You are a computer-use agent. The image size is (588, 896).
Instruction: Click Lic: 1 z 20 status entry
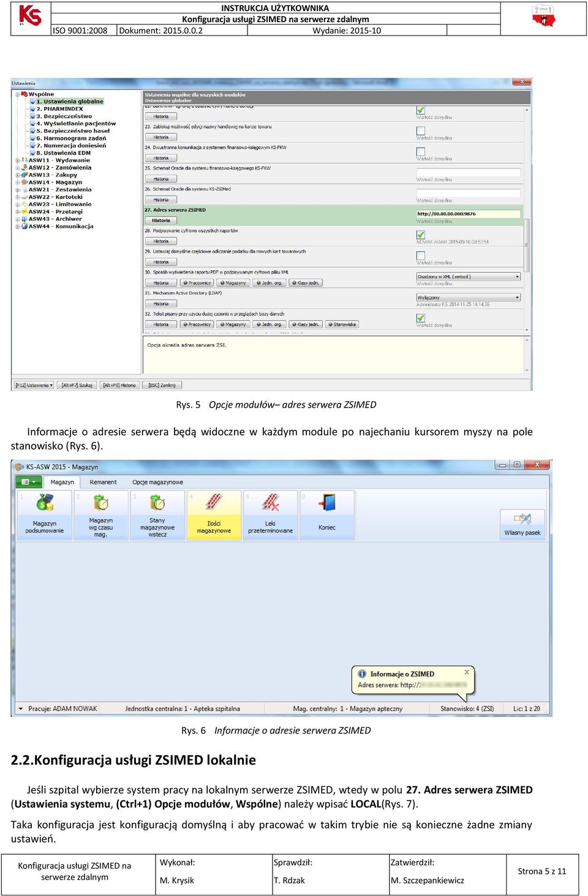527,708
